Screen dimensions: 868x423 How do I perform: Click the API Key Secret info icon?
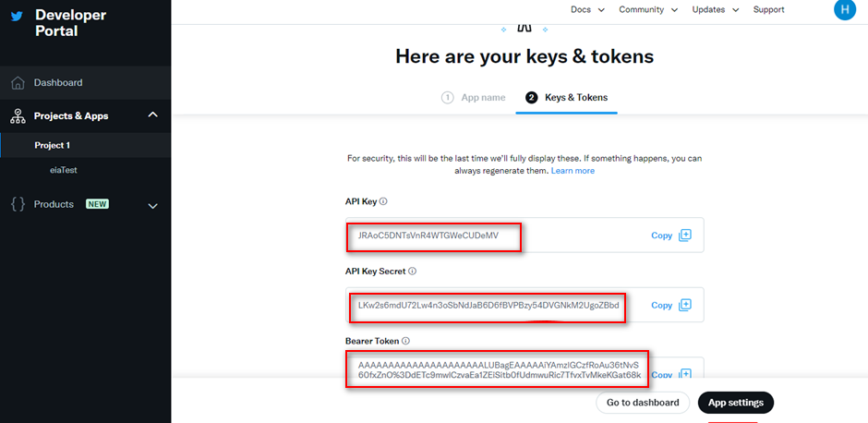click(413, 272)
